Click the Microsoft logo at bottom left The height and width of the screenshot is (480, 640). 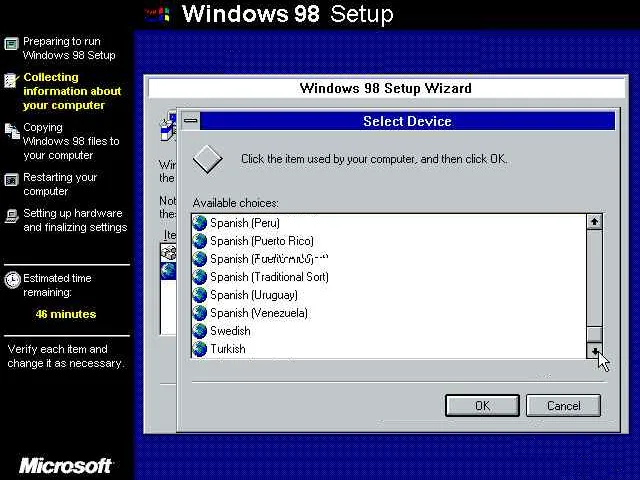tap(65, 466)
